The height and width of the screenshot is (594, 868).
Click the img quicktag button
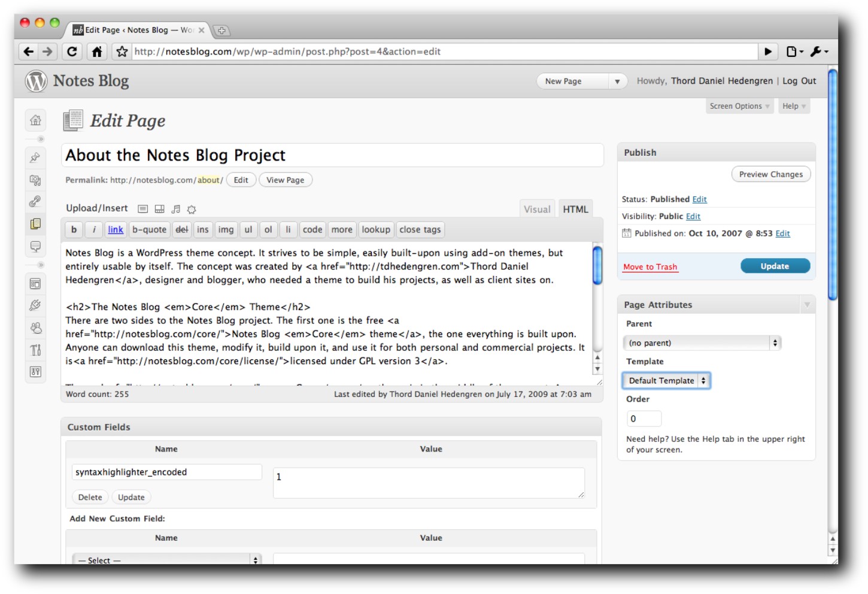[x=226, y=229]
